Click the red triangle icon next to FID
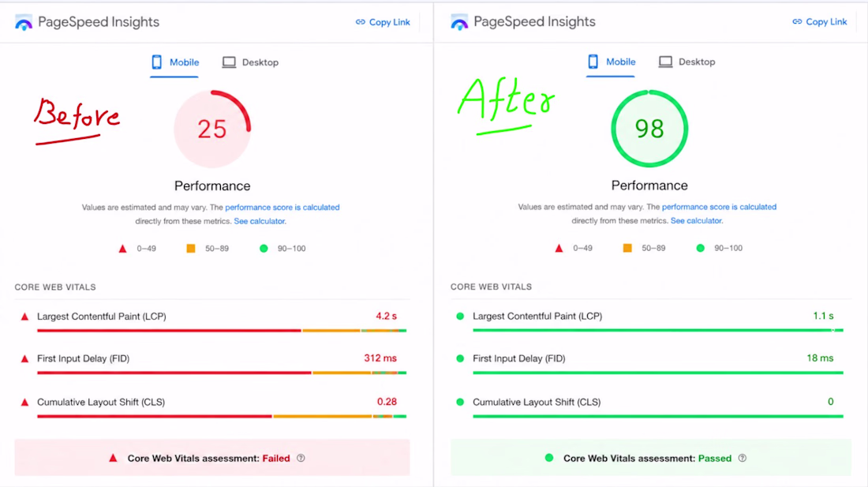868x487 pixels. point(24,358)
